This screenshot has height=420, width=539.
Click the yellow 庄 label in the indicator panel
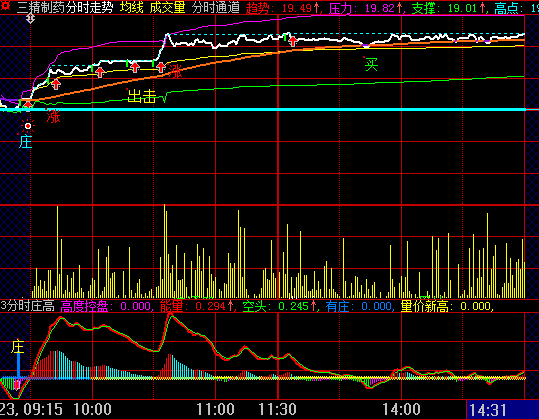(17, 347)
